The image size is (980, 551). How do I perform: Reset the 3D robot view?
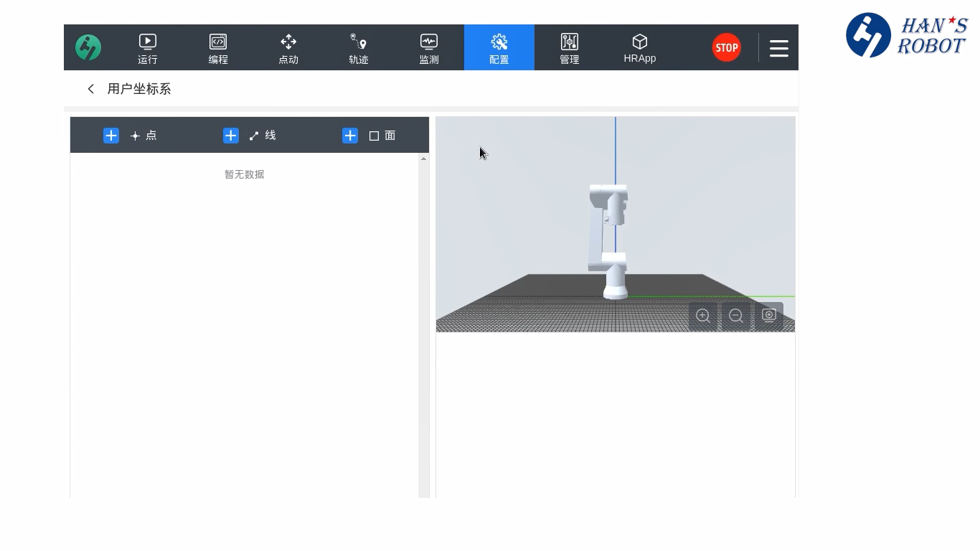click(x=769, y=316)
